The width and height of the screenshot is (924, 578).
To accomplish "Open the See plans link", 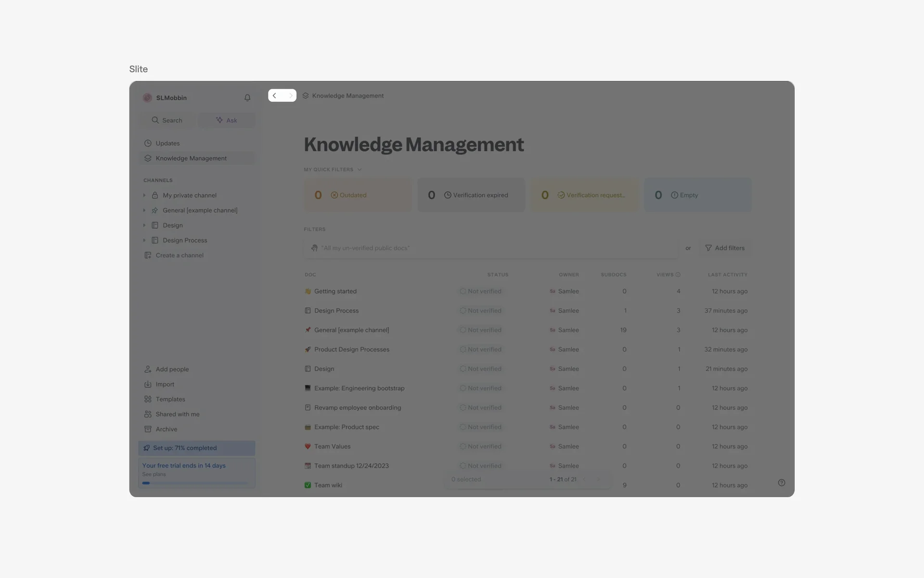I will tap(154, 474).
